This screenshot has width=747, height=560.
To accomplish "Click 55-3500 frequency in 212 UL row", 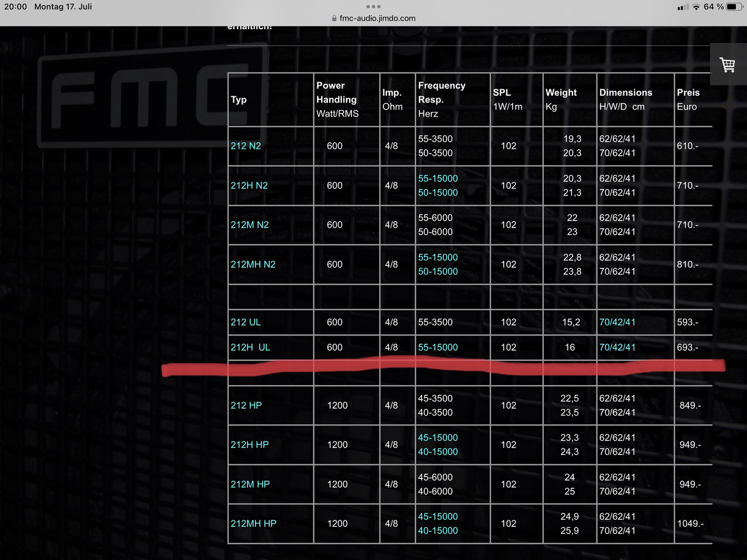I will tap(435, 322).
